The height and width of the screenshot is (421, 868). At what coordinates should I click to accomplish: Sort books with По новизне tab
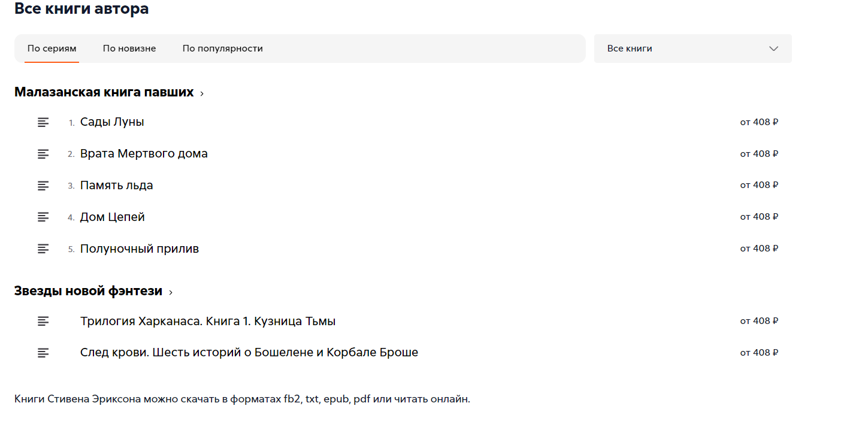click(129, 49)
